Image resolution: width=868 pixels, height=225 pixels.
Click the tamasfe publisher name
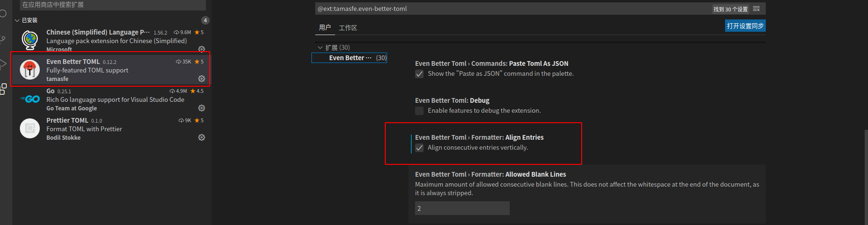pyautogui.click(x=57, y=79)
